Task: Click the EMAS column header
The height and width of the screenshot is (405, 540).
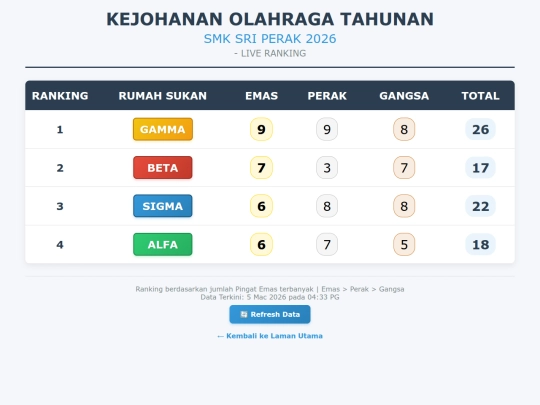Action: [x=261, y=96]
